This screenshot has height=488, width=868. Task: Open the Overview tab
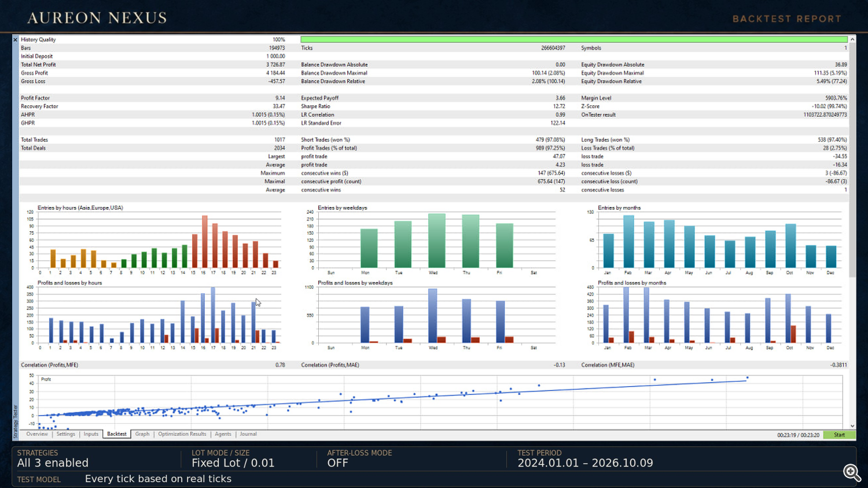[x=37, y=434]
